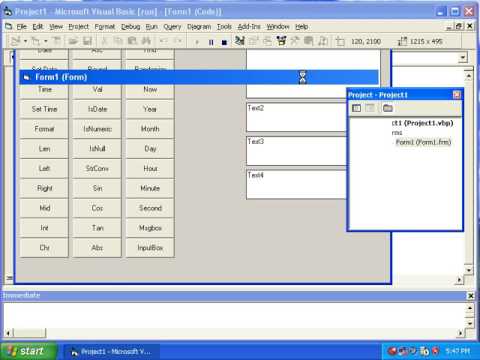Screen dimensions: 480x360
Task: Open the Add-Ins menu
Action: point(249,27)
